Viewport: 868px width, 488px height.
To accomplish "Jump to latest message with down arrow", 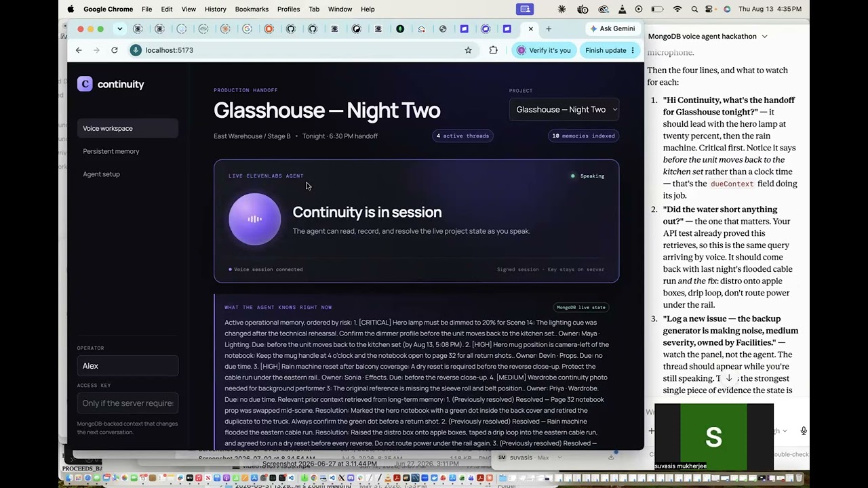I will click(x=729, y=378).
